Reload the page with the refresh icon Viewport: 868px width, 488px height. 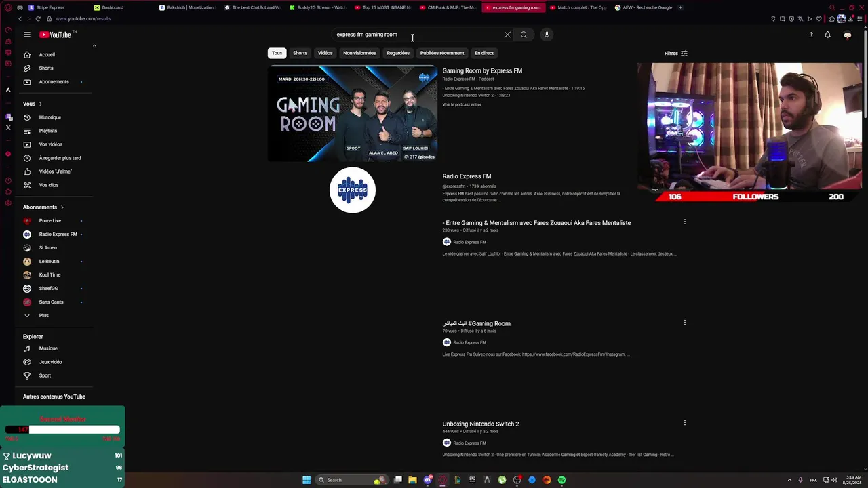(38, 18)
